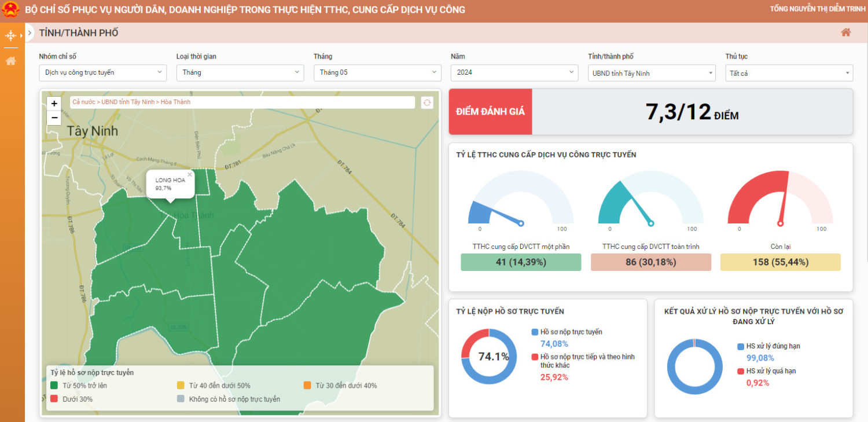Click the processing result donut chart
This screenshot has width=868, height=422.
tap(695, 367)
